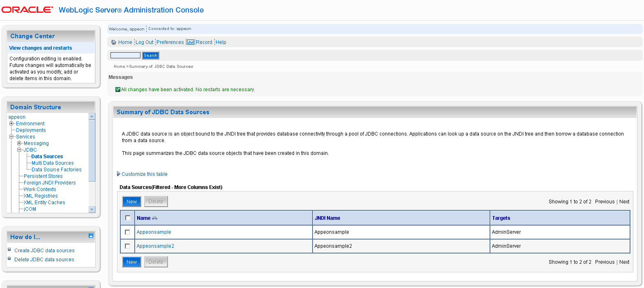Select Work Contexts tree item
644x288 pixels.
tap(40, 189)
